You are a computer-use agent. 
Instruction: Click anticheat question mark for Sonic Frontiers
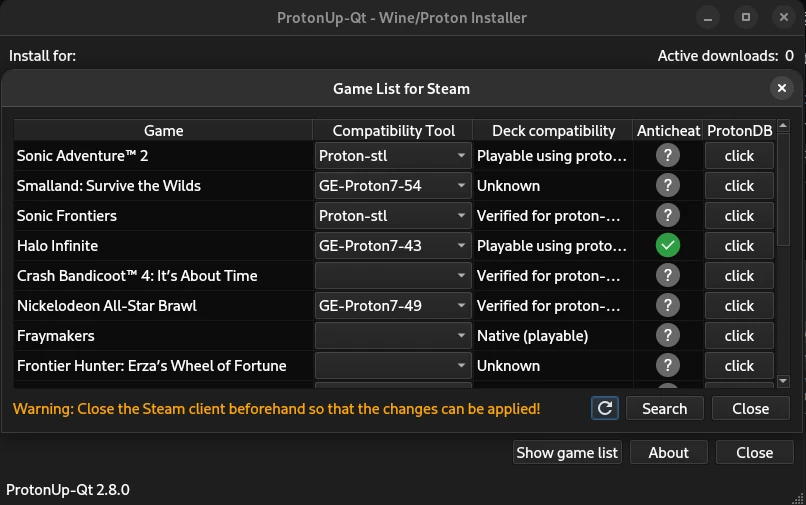668,215
